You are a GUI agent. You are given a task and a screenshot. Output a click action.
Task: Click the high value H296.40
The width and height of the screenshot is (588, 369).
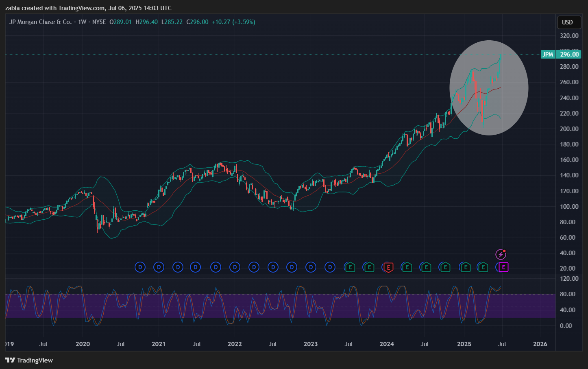[x=146, y=22]
